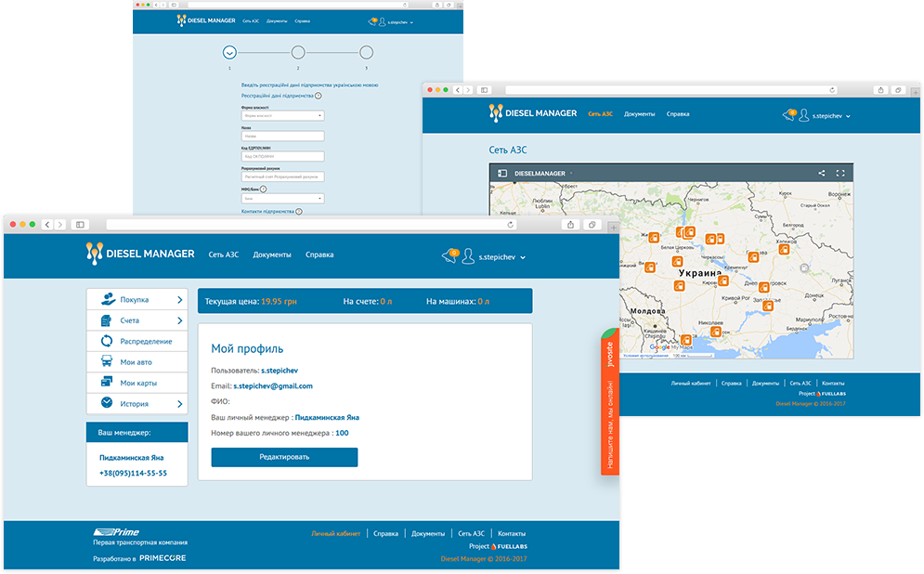Click the Распределение refresh icon
Viewport: 924px width, 574px height.
(107, 341)
